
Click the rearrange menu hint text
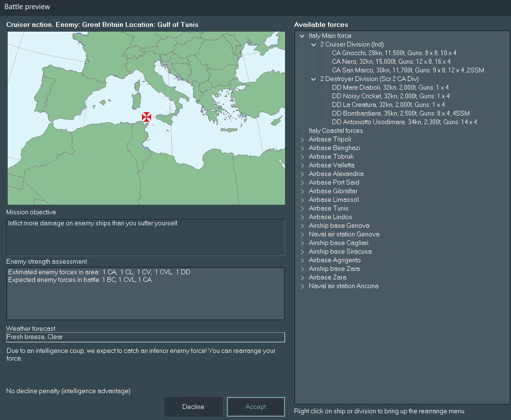(379, 411)
